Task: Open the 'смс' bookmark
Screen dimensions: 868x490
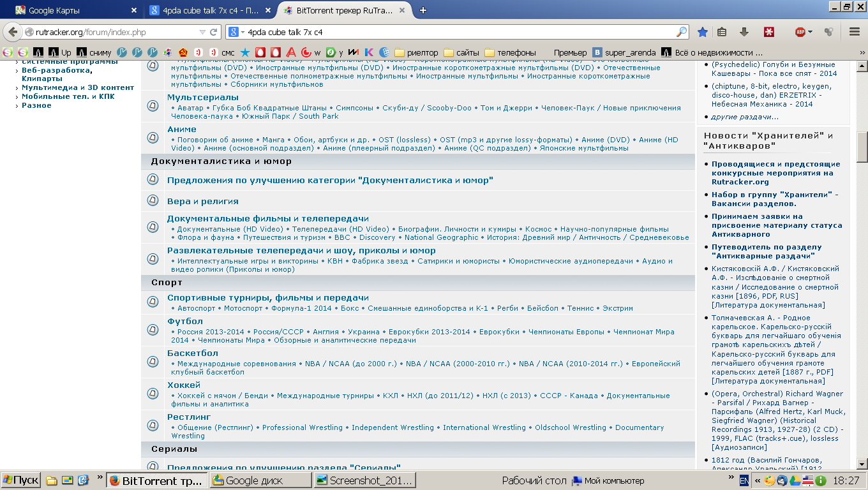Action: click(222, 52)
